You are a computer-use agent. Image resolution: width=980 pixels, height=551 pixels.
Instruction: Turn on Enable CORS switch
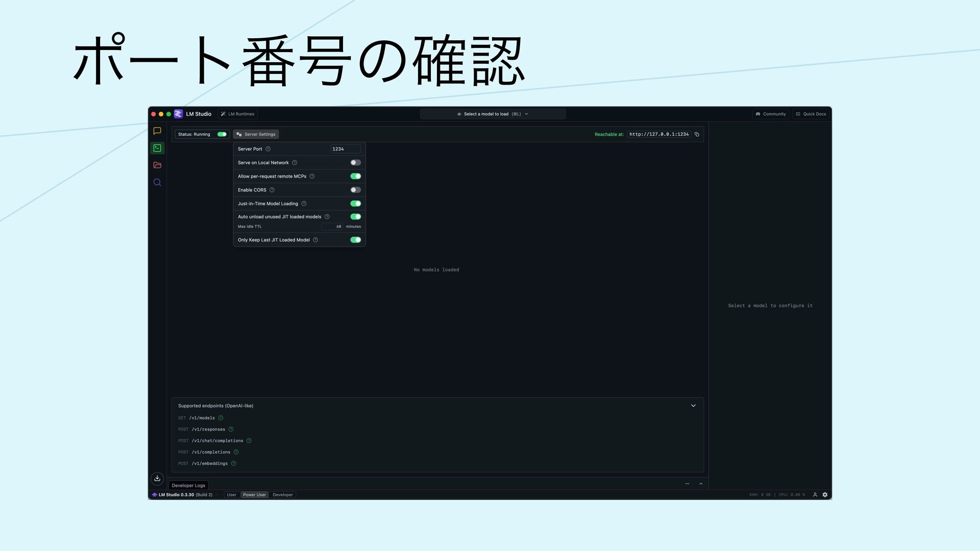[355, 190]
